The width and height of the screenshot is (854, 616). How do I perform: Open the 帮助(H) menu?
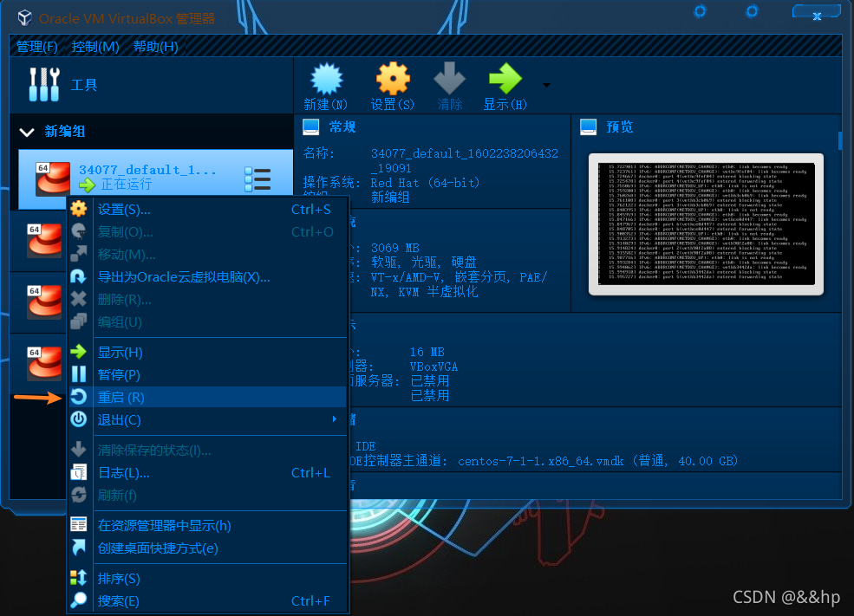pos(156,47)
